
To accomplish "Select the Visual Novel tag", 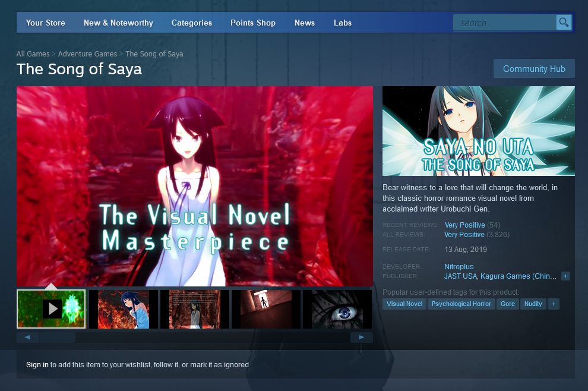I will tap(404, 304).
